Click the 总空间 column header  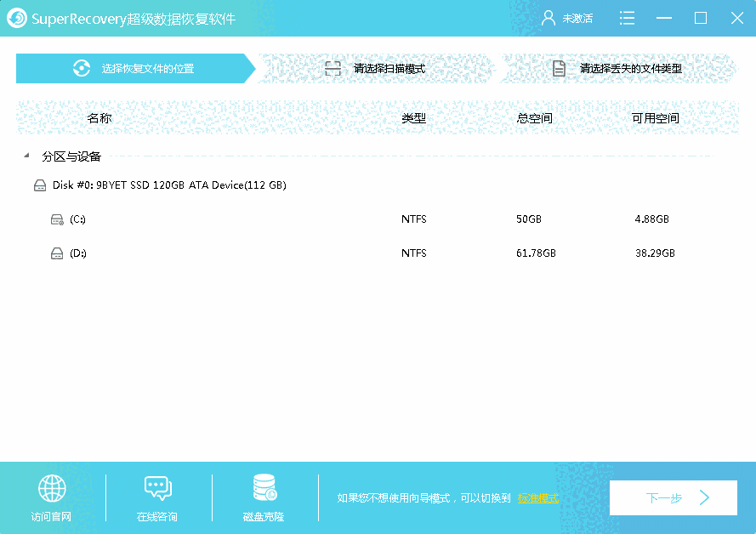pyautogui.click(x=534, y=118)
